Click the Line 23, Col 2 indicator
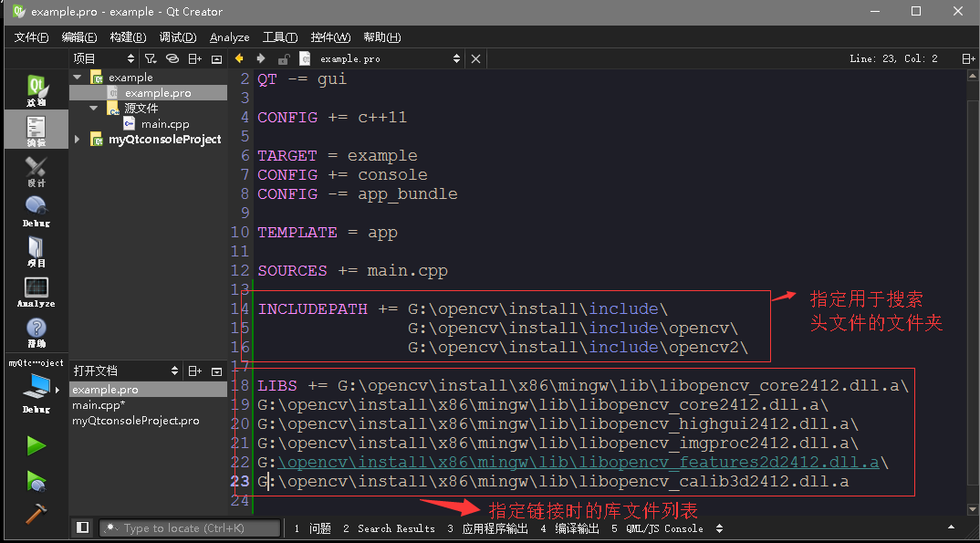Screen dimensions: 980x543 pyautogui.click(x=893, y=58)
